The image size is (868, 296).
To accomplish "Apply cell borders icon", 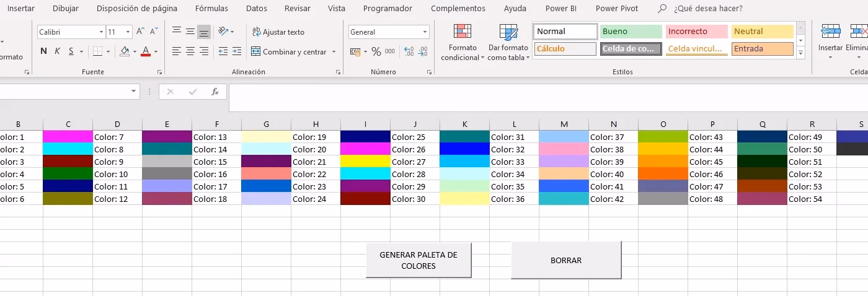I will 97,51.
